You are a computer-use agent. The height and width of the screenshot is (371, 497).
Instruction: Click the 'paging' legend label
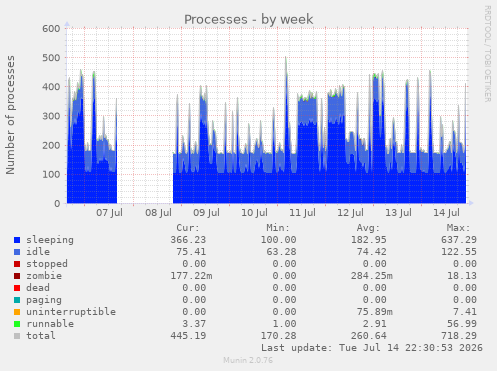tap(44, 300)
